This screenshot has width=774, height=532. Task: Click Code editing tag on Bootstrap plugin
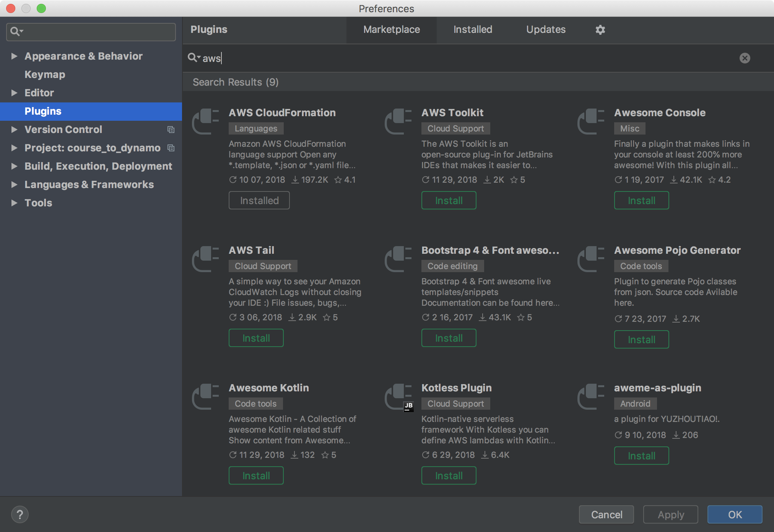click(x=453, y=266)
